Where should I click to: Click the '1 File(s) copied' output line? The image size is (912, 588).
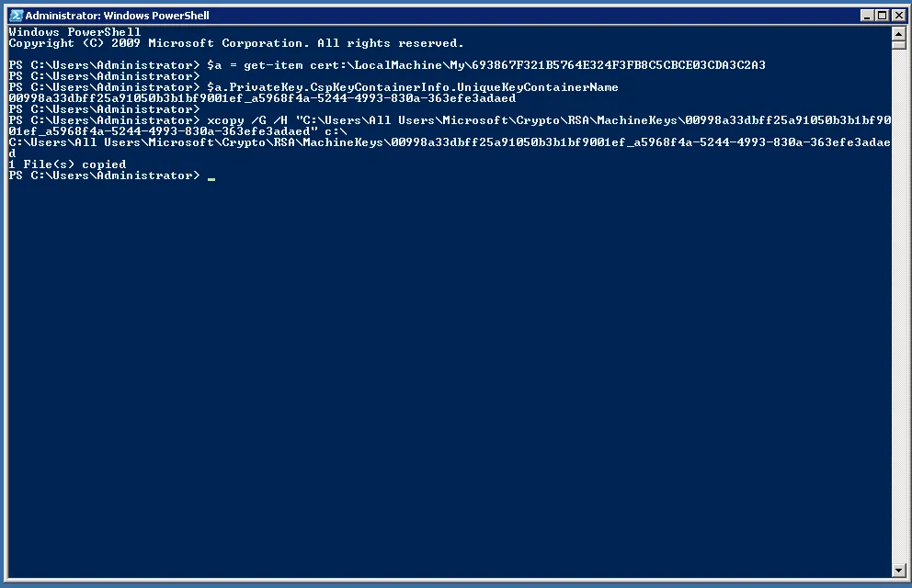click(x=67, y=164)
